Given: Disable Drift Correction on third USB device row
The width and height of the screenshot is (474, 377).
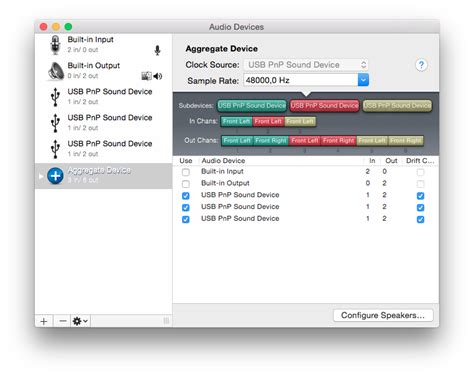Looking at the screenshot, I should tap(420, 219).
